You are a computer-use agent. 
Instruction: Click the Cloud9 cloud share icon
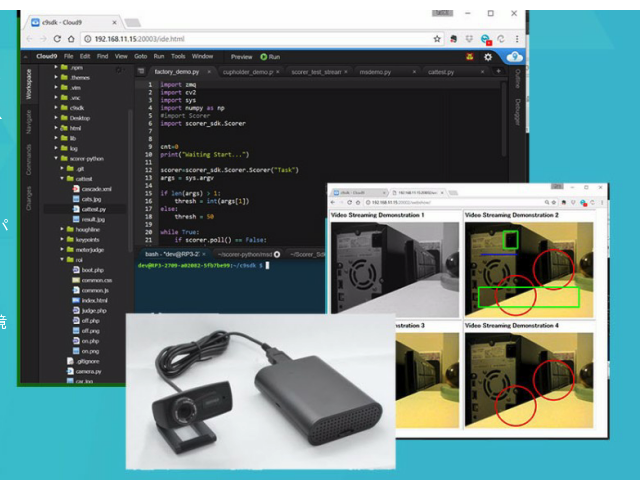point(514,57)
